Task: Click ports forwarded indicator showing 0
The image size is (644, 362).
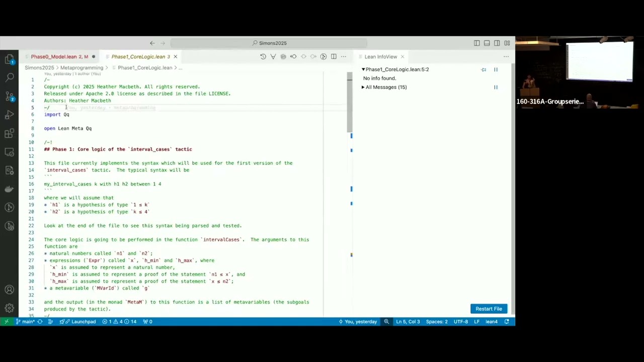Action: [x=147, y=322]
